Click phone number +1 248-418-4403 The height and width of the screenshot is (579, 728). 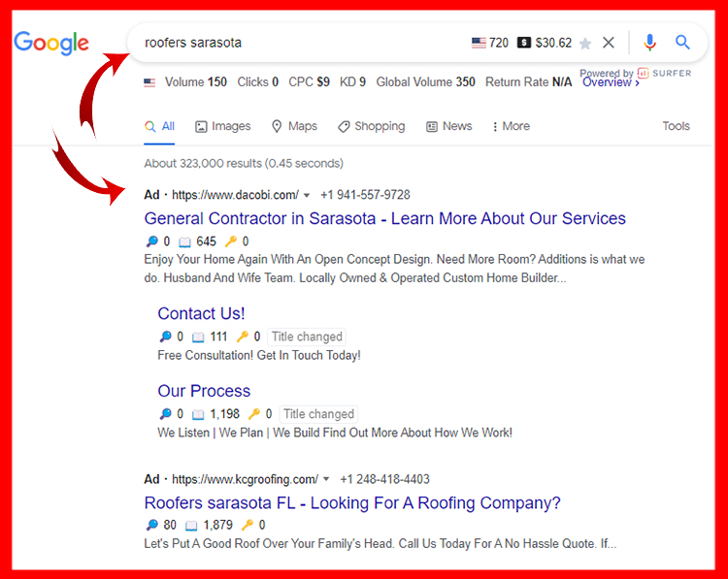coord(385,479)
